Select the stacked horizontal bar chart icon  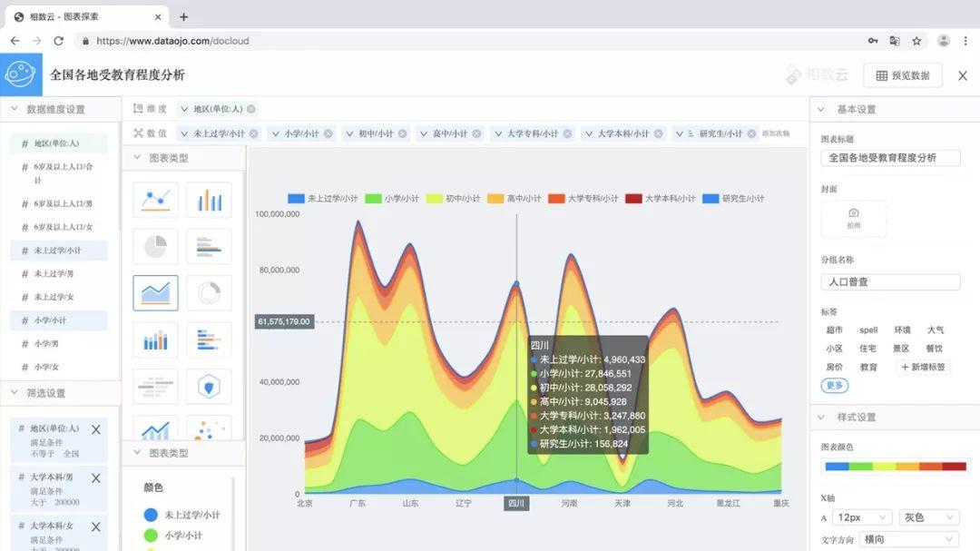(x=209, y=339)
